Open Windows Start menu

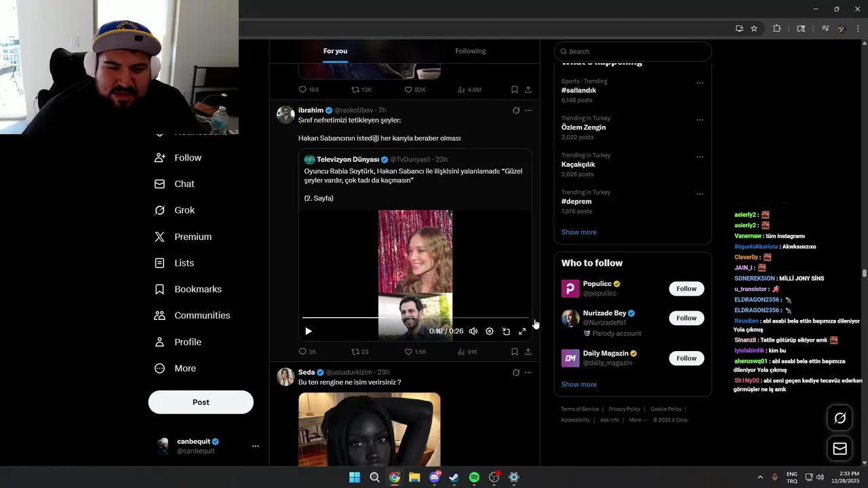tap(355, 477)
